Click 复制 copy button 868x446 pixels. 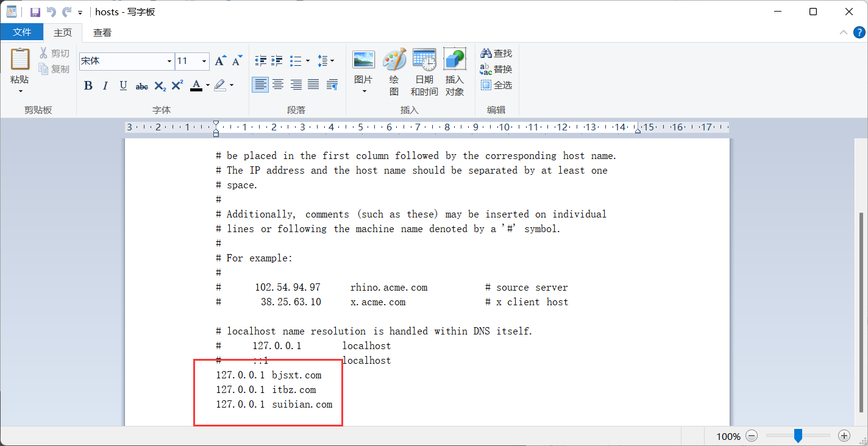[x=54, y=69]
